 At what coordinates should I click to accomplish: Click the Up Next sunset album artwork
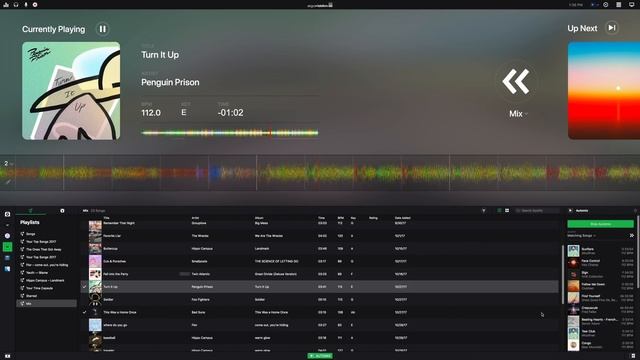point(604,91)
